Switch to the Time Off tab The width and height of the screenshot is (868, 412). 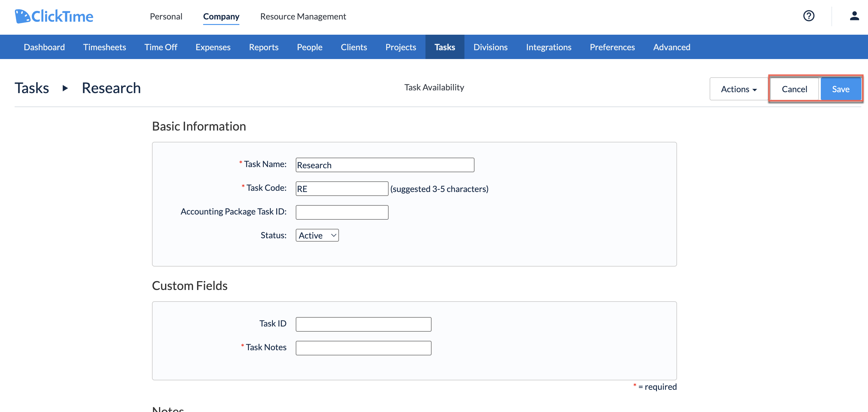tap(161, 47)
